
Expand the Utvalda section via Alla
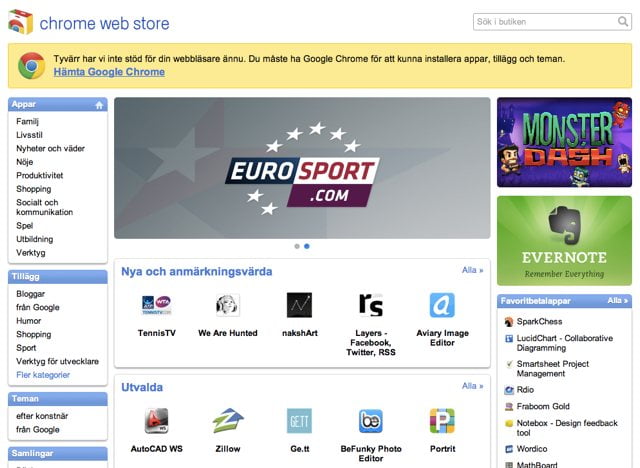click(472, 386)
